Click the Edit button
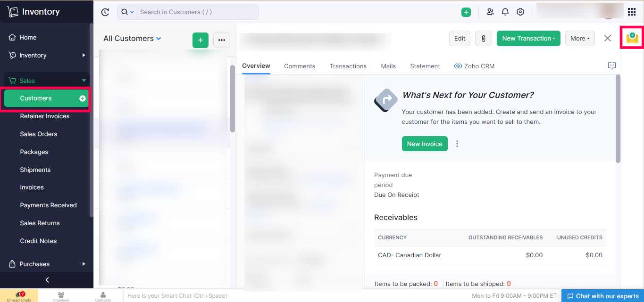The width and height of the screenshot is (644, 302). [460, 39]
